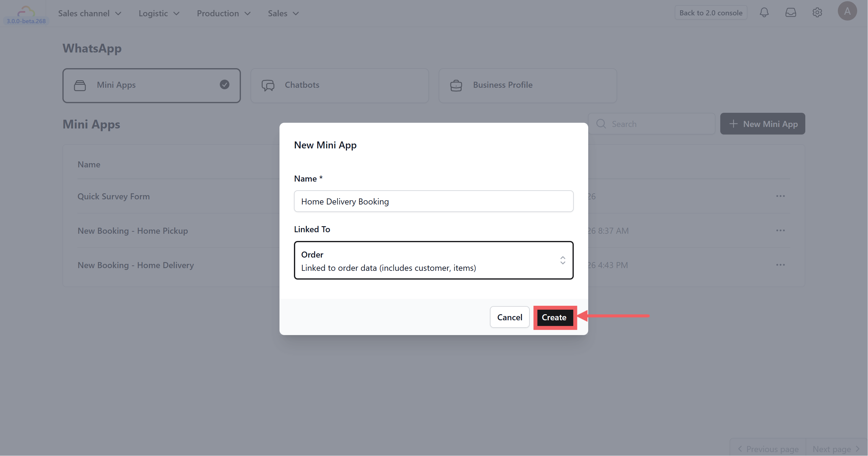This screenshot has height=456, width=868.
Task: Open row options for New Booking - Home Pickup
Action: tap(780, 230)
